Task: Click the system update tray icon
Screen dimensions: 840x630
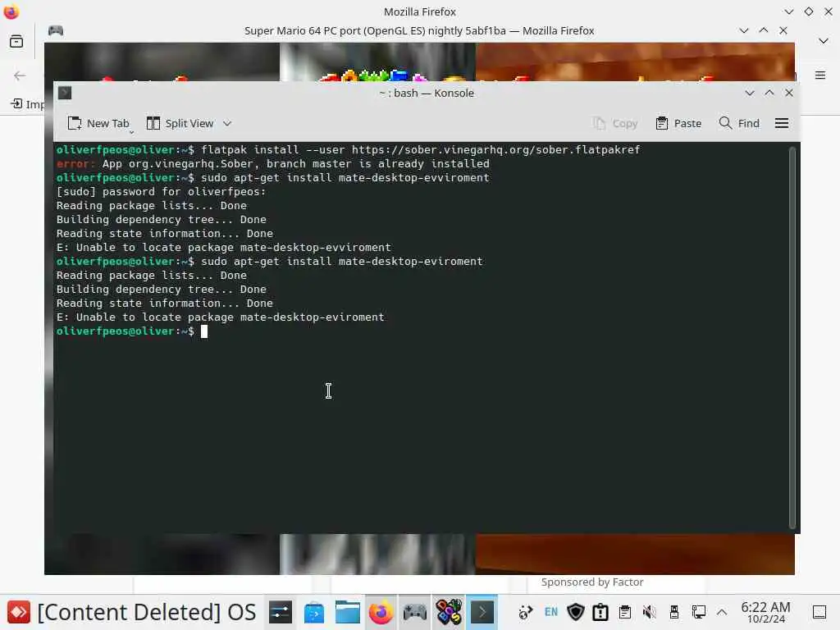Action: 526,612
